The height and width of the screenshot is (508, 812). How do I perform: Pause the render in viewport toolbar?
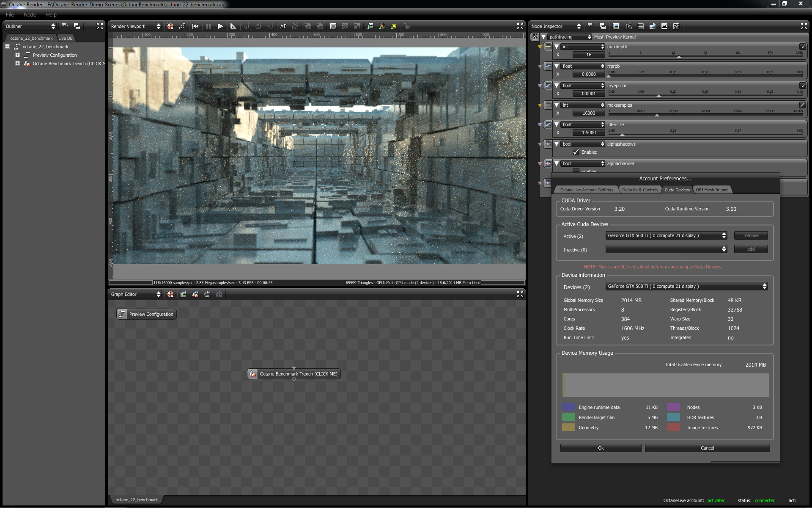point(208,26)
